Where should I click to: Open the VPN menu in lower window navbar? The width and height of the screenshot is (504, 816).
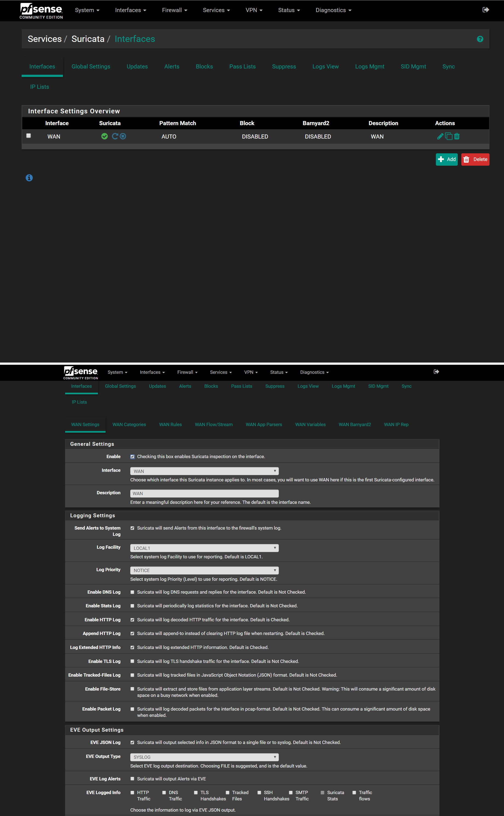coord(251,372)
